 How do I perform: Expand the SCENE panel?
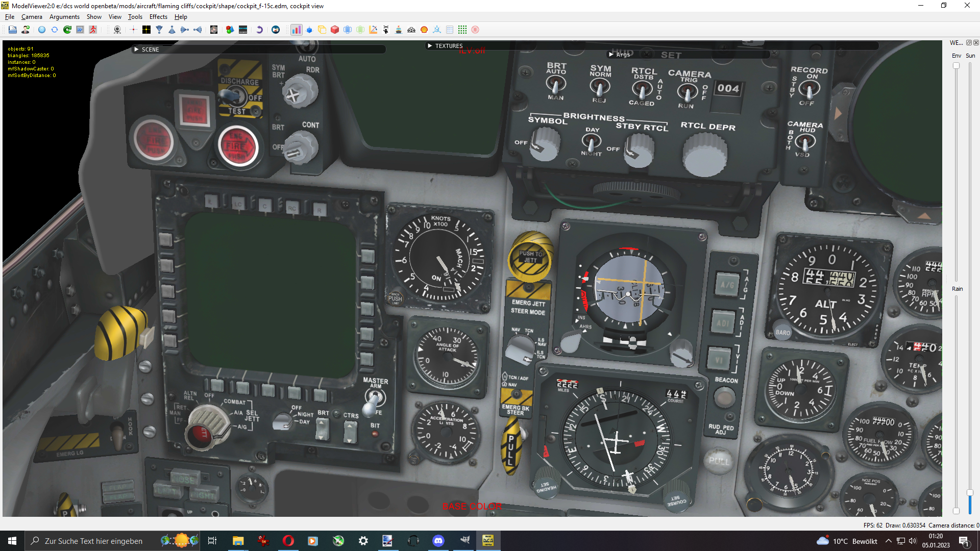click(x=136, y=49)
